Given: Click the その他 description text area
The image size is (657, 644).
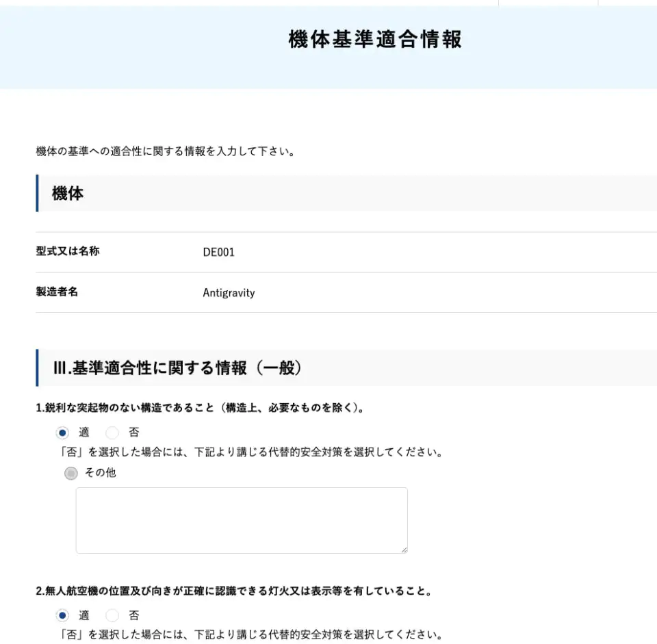Looking at the screenshot, I should point(241,519).
